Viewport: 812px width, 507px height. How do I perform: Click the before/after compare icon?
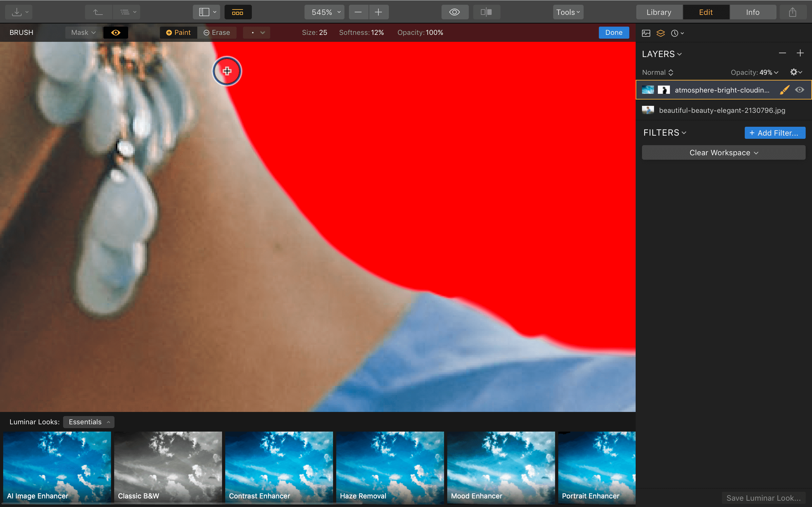(486, 12)
